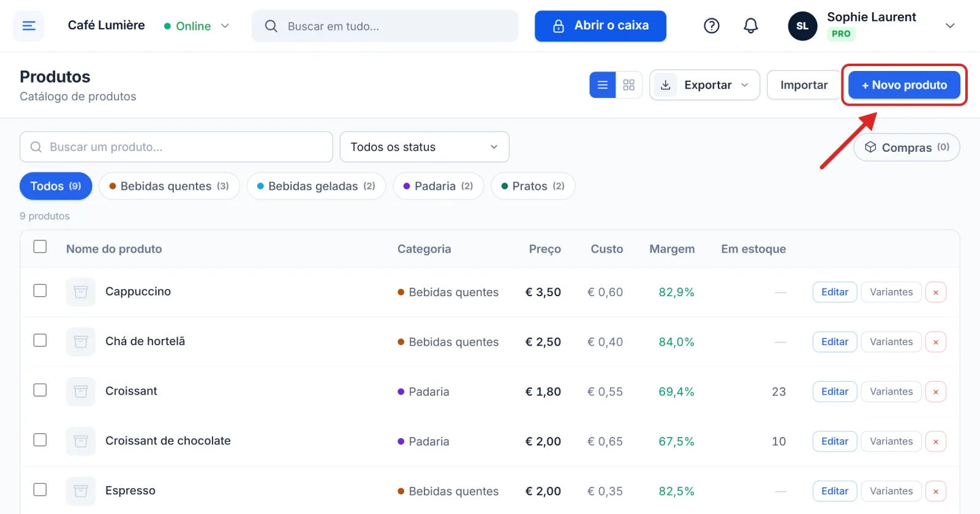Open notifications bell icon
980x514 pixels.
click(x=751, y=26)
